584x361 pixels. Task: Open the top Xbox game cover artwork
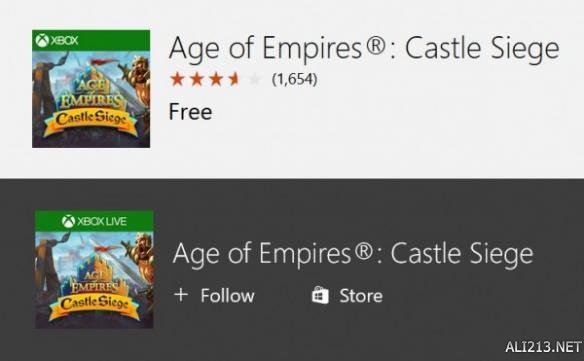pos(91,89)
